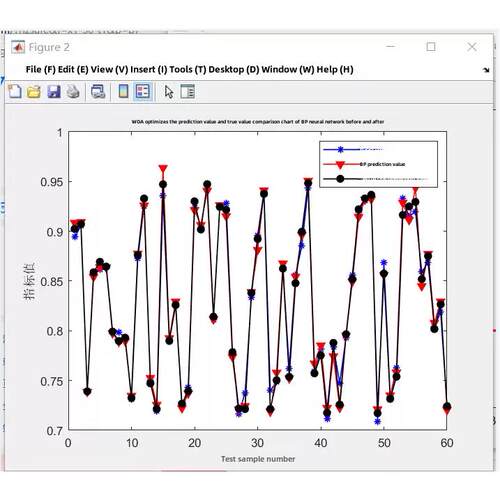Click the red triangle legend marker
This screenshot has width=500, height=500.
coord(340,164)
